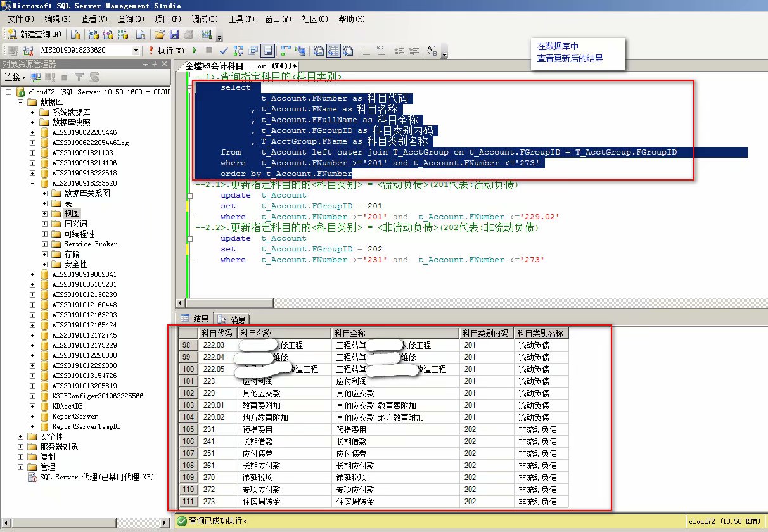
Task: Click the blue checkmark parse query icon
Action: (x=224, y=51)
